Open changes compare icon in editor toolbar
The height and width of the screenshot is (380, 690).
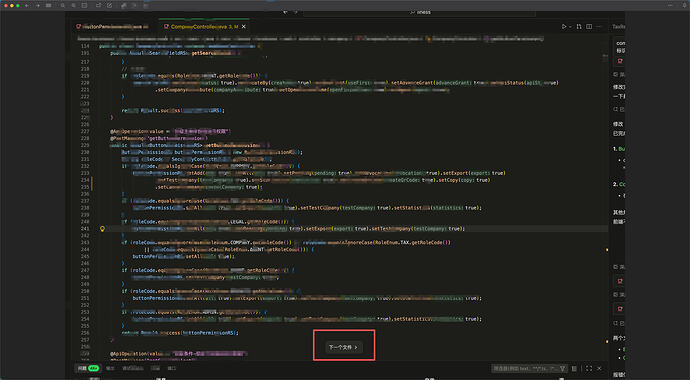(x=579, y=27)
